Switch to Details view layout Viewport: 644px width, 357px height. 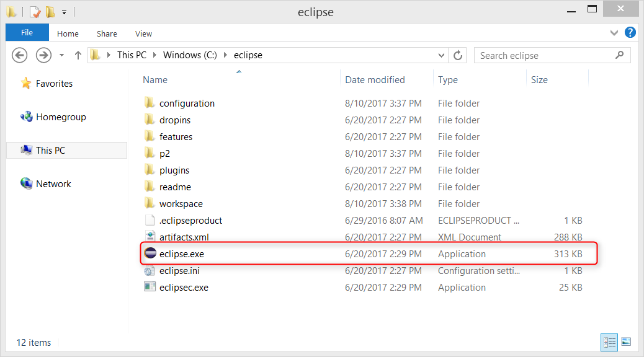tap(609, 342)
